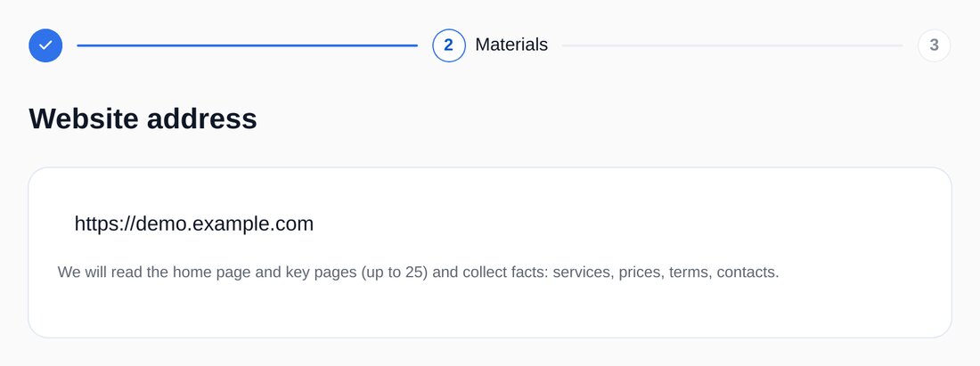Click the grayed-out number 3
Viewport: 980px width, 366px height.
(934, 45)
